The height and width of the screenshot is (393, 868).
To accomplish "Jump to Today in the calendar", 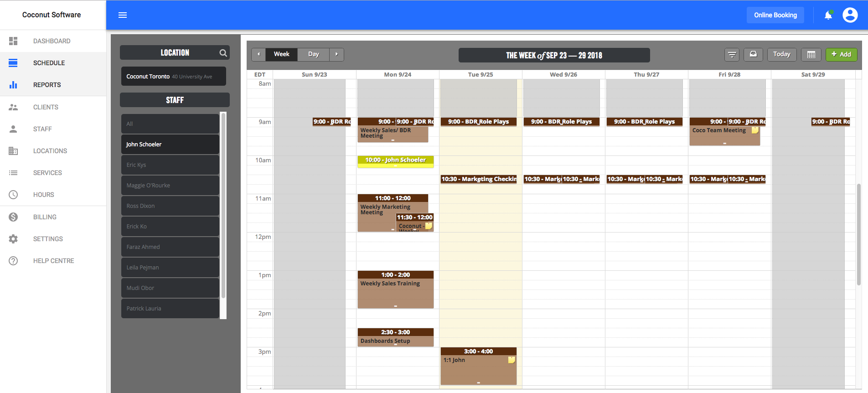I will coord(782,55).
